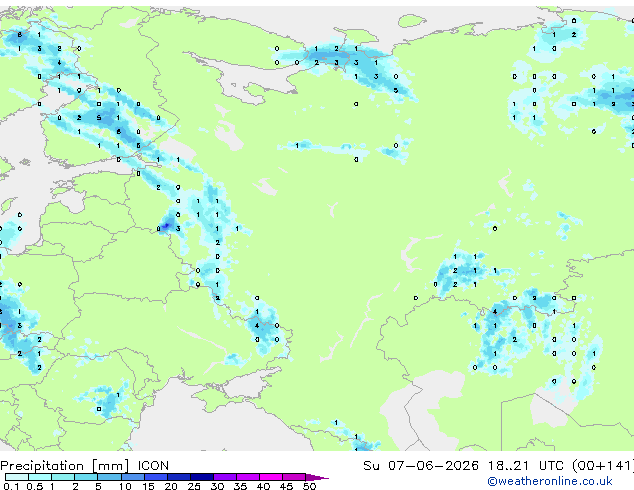Click the '25' legend label
Viewport: 634px width, 490px height.
pyautogui.click(x=194, y=486)
